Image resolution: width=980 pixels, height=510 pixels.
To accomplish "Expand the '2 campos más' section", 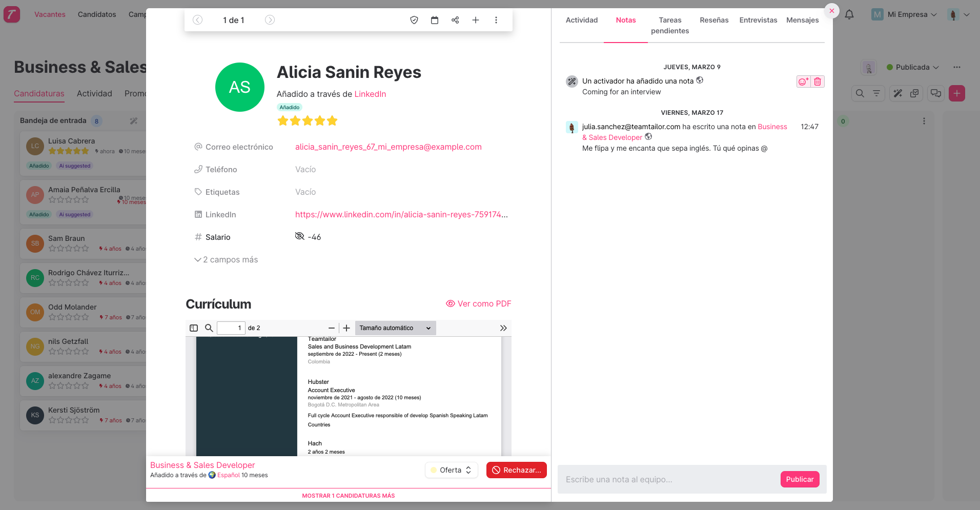I will pos(226,259).
